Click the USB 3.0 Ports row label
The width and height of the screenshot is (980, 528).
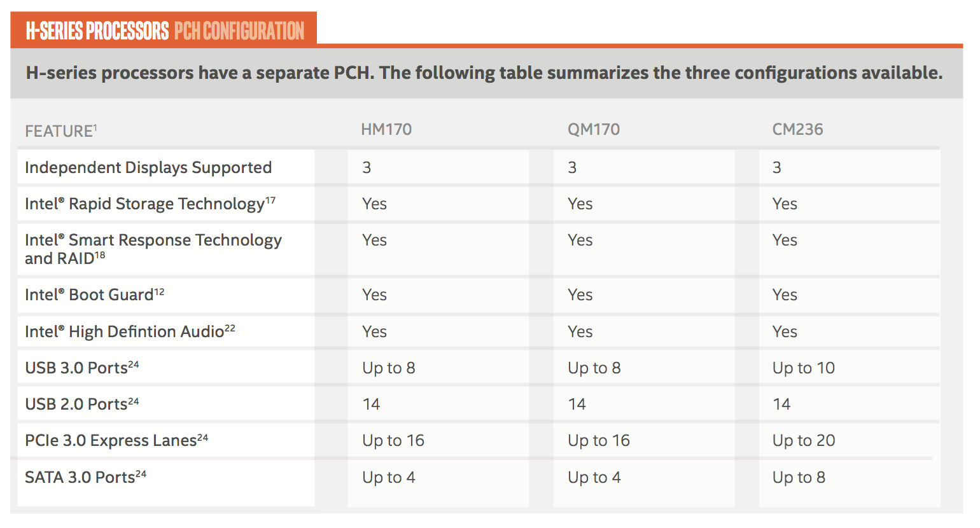point(81,368)
